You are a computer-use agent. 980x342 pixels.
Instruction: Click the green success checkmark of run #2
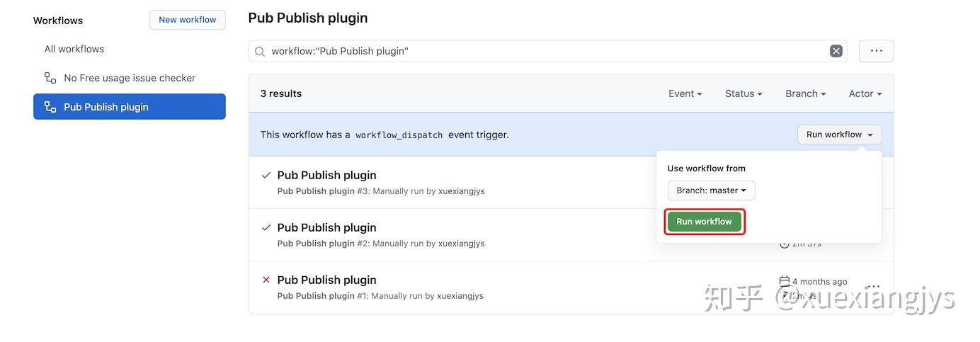266,227
